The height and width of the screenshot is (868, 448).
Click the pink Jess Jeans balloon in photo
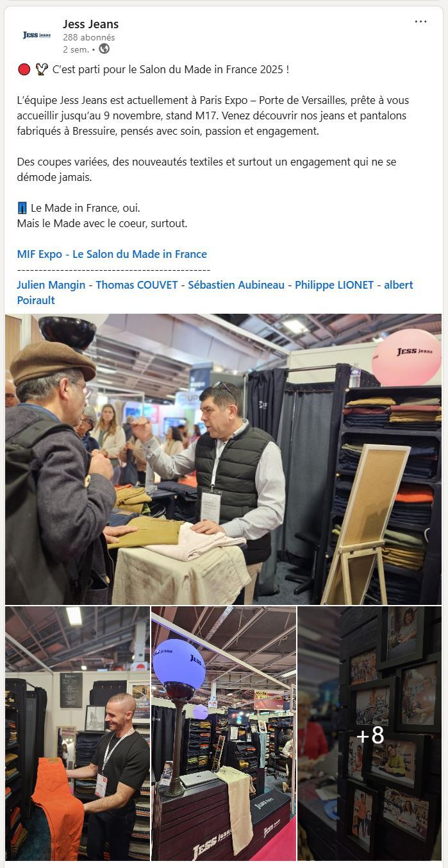click(x=406, y=357)
